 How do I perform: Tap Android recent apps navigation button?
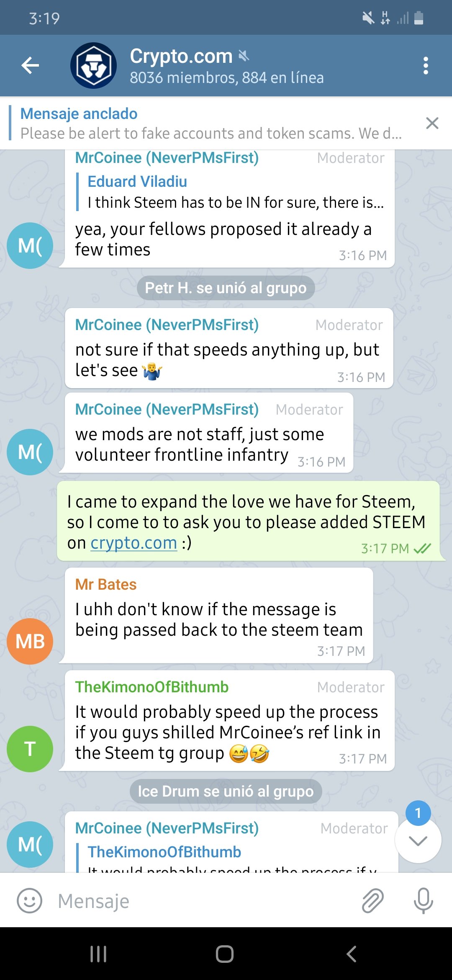[98, 954]
